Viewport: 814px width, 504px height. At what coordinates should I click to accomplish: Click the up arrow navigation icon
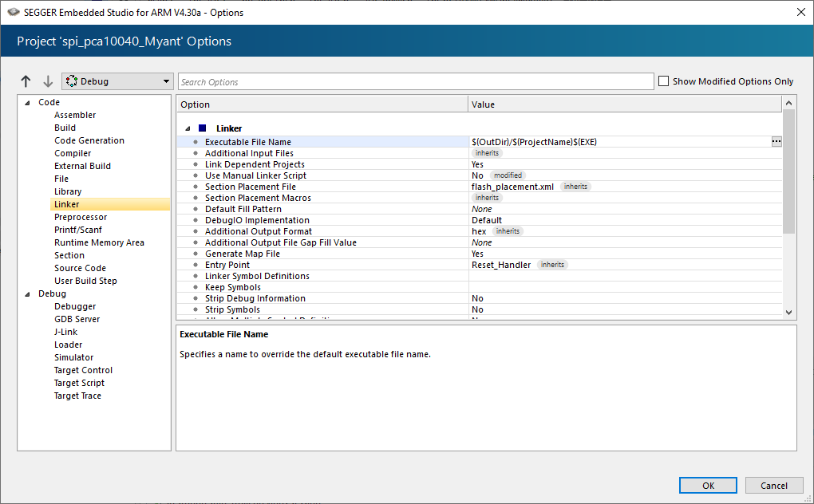click(26, 81)
